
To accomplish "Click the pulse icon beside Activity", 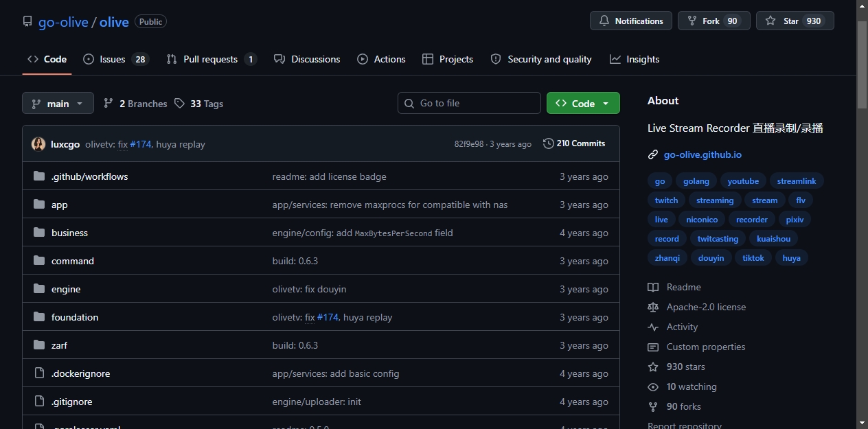I will point(653,327).
